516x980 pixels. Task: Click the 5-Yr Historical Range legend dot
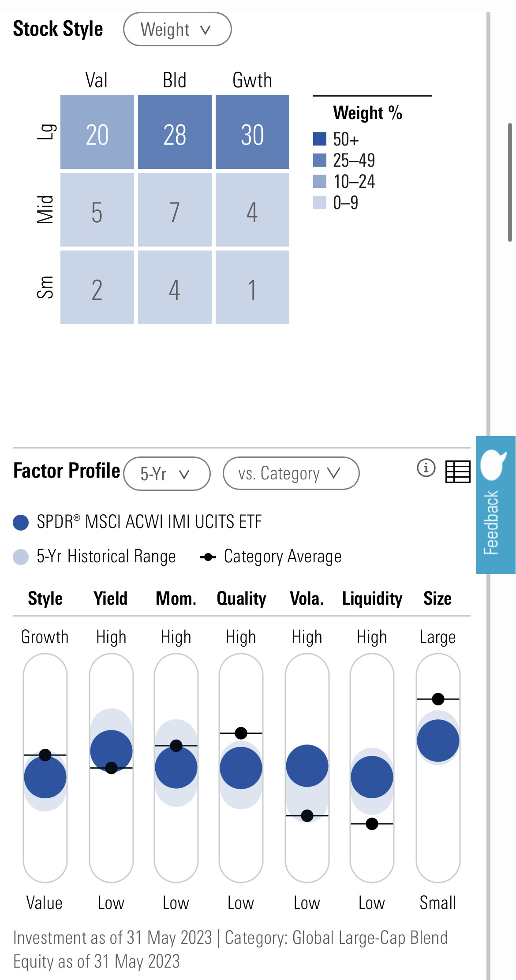21,557
